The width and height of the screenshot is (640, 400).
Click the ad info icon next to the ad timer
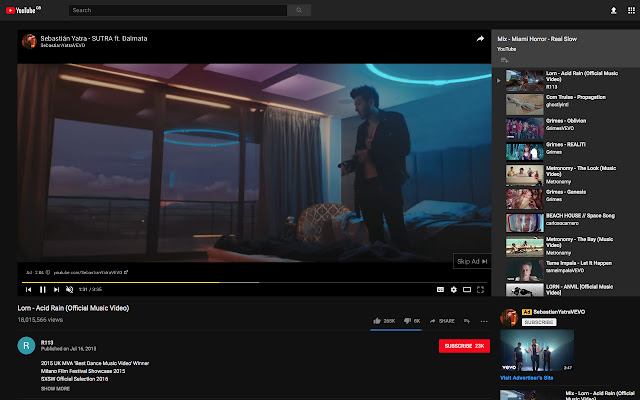[x=48, y=272]
